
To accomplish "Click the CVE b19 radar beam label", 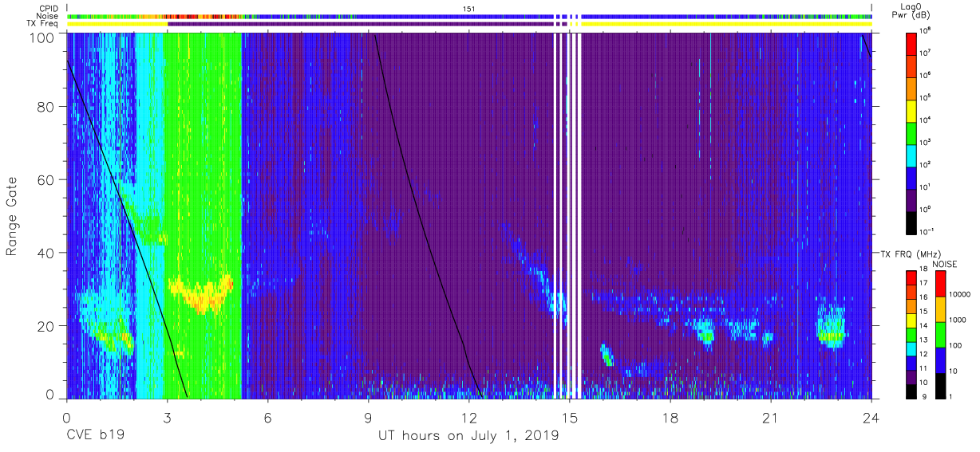I will tap(95, 436).
